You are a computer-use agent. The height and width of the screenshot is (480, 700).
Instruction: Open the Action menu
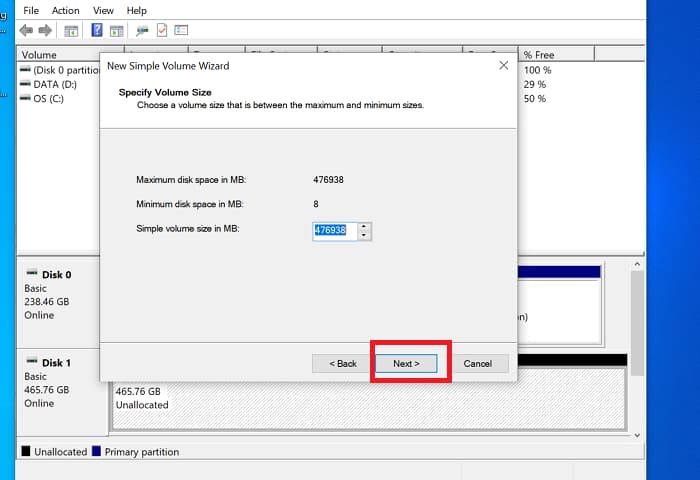click(65, 10)
